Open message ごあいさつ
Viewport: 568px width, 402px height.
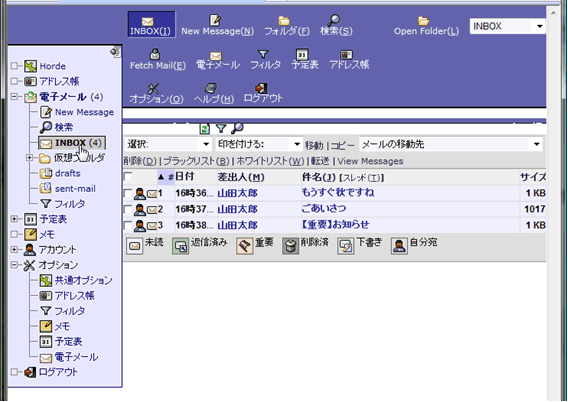coord(324,209)
